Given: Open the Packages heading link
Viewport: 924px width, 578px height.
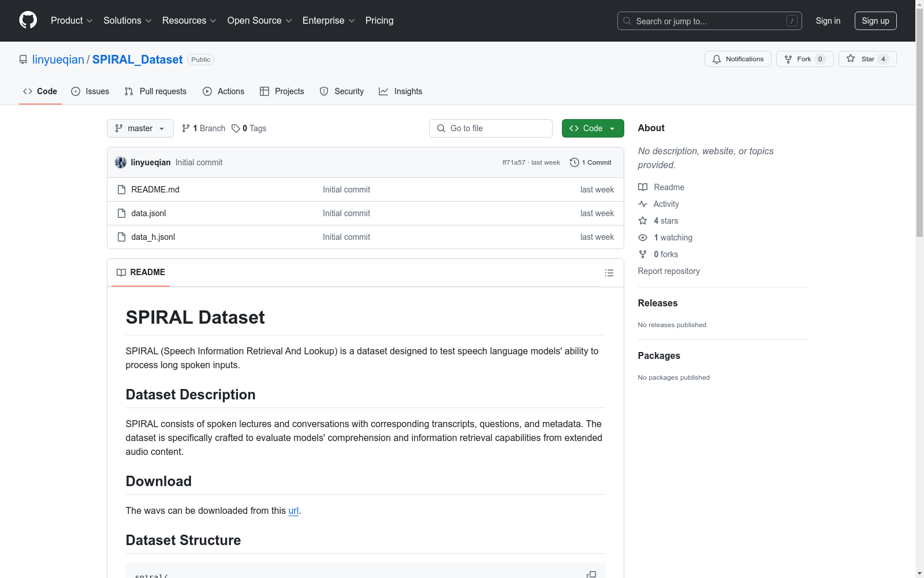Looking at the screenshot, I should click(x=659, y=355).
